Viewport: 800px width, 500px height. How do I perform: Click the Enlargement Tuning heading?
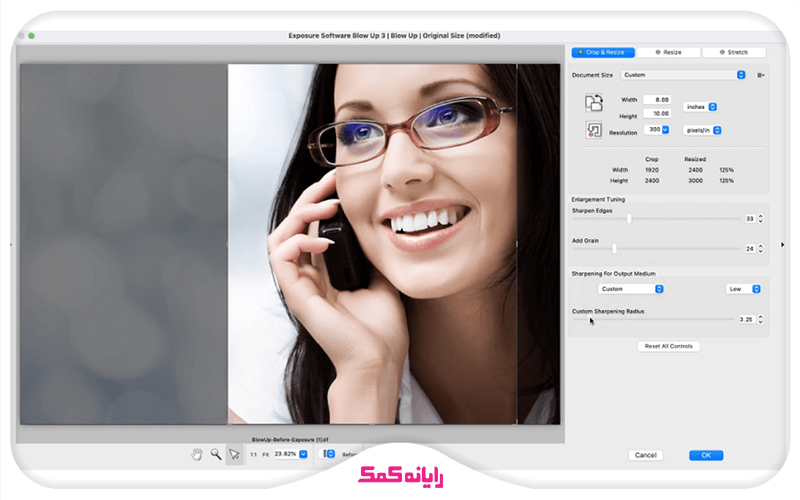(598, 199)
